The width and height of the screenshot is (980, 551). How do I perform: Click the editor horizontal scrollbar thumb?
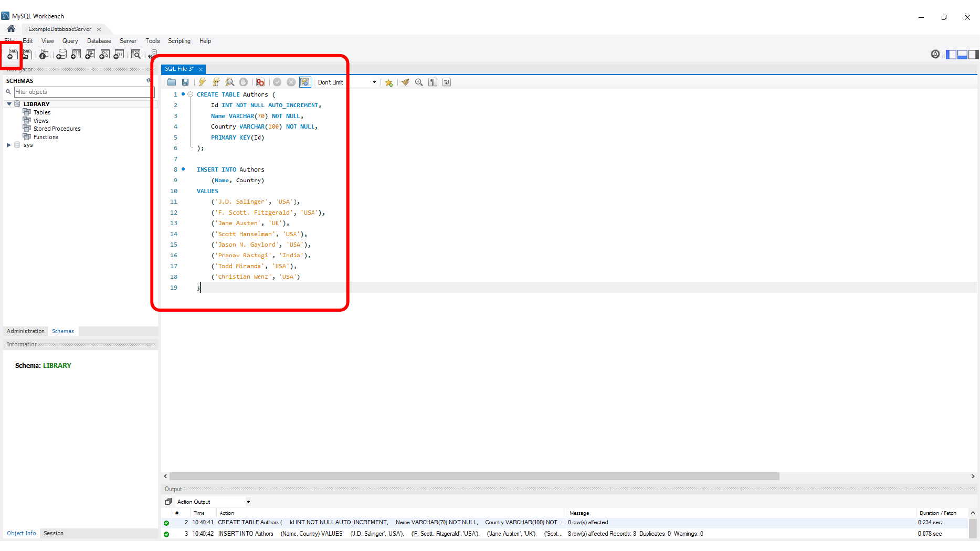(x=474, y=476)
